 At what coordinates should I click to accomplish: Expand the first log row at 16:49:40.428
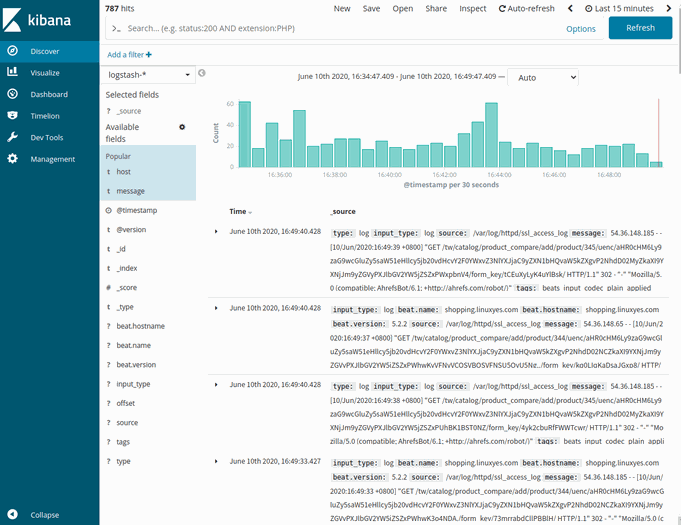pyautogui.click(x=216, y=231)
